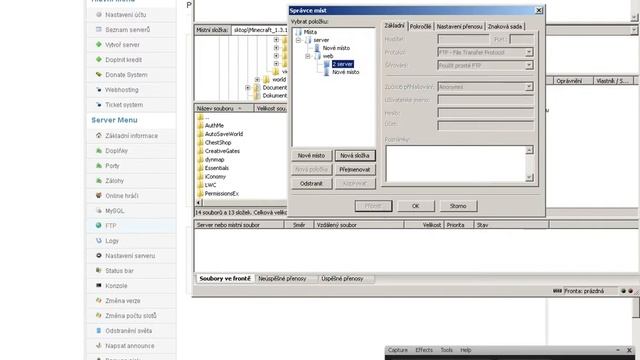Click the Přejmenovat button
This screenshot has height=360, width=640.
[355, 169]
